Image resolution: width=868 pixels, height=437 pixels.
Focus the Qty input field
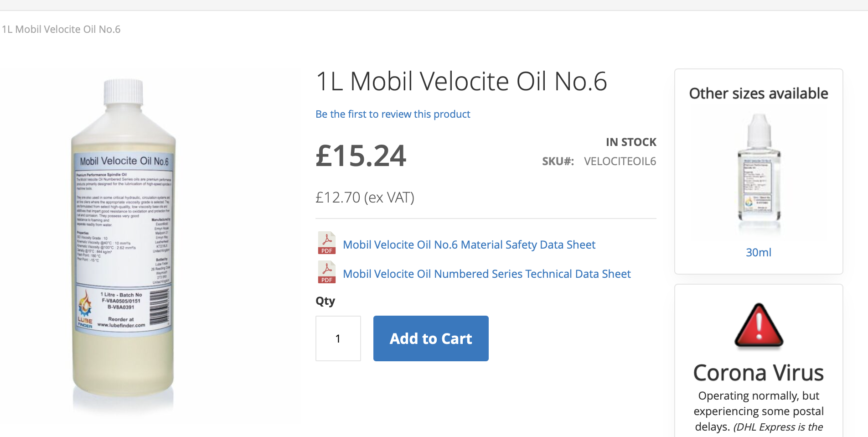click(338, 338)
